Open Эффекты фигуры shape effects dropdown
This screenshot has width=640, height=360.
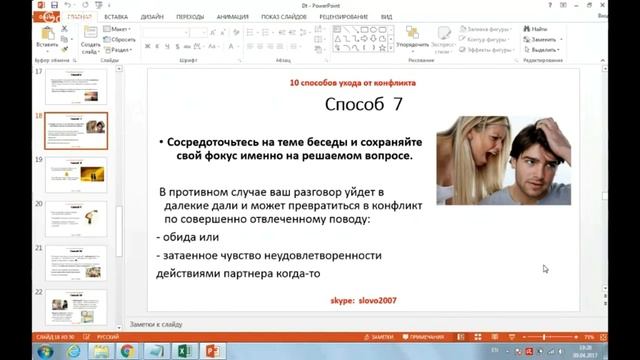pyautogui.click(x=486, y=50)
